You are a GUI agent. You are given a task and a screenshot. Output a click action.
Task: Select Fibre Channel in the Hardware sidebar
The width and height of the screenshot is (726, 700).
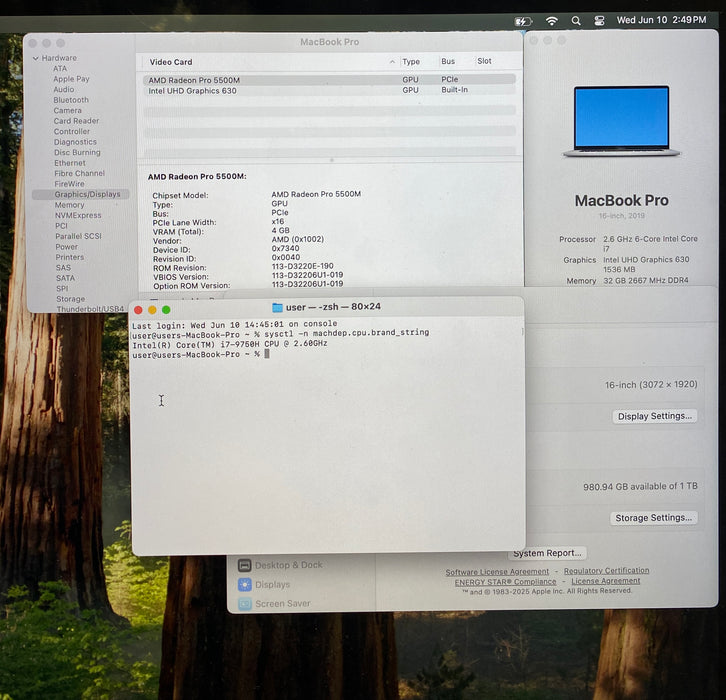tap(80, 173)
